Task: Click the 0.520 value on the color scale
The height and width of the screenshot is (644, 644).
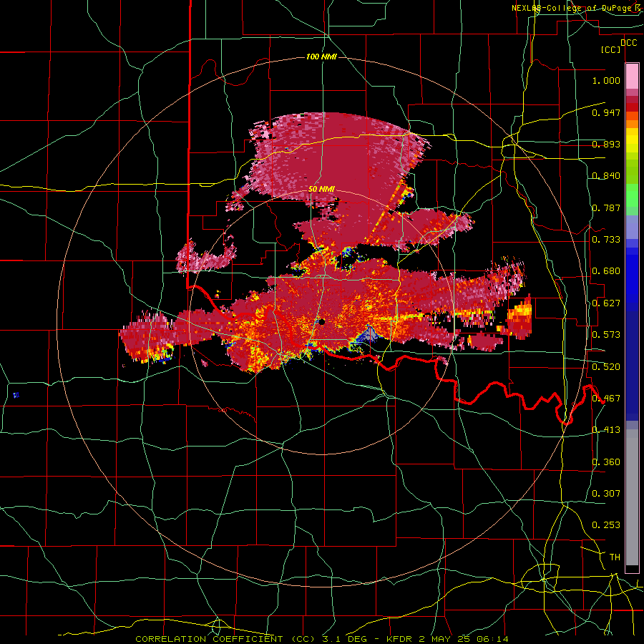Action: coord(606,367)
